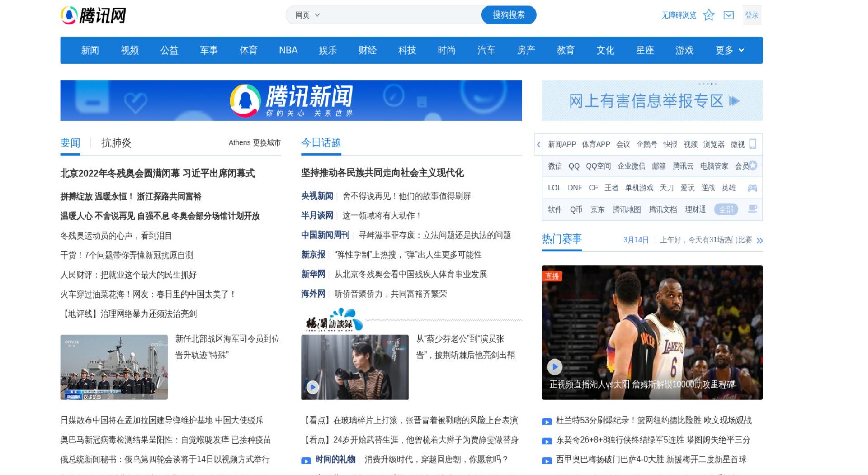Click Athens 更换城市 to change city
Screen dimensions: 868x475
254,142
